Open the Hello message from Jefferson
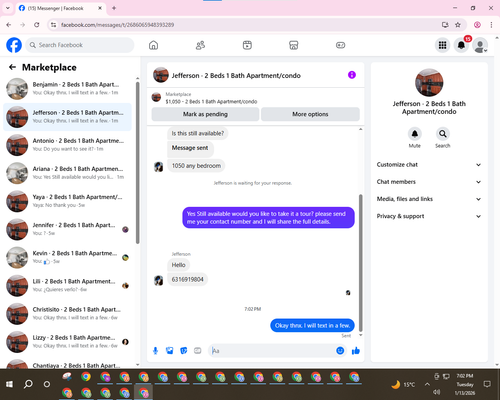The height and width of the screenshot is (400, 500). pos(178,265)
